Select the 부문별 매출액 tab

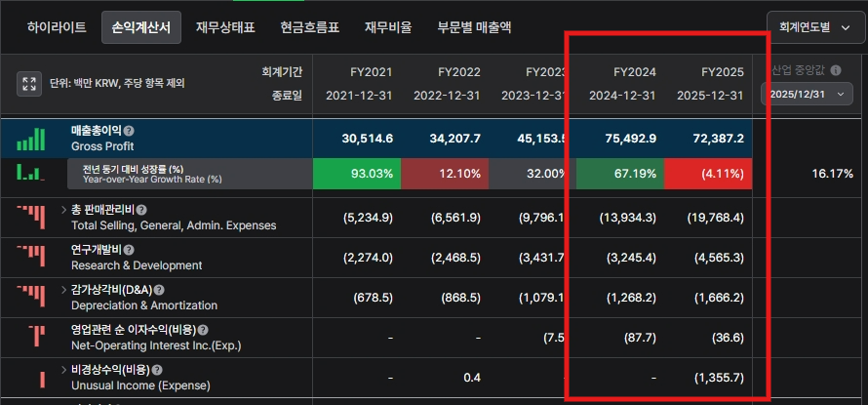point(474,27)
